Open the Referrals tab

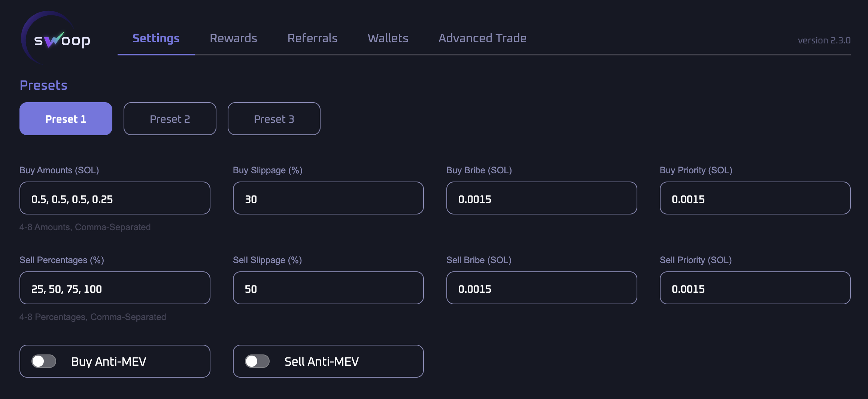coord(312,38)
